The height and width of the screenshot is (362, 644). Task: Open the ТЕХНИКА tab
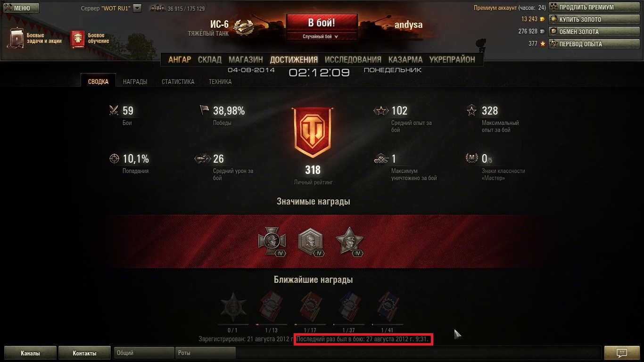[x=220, y=82]
